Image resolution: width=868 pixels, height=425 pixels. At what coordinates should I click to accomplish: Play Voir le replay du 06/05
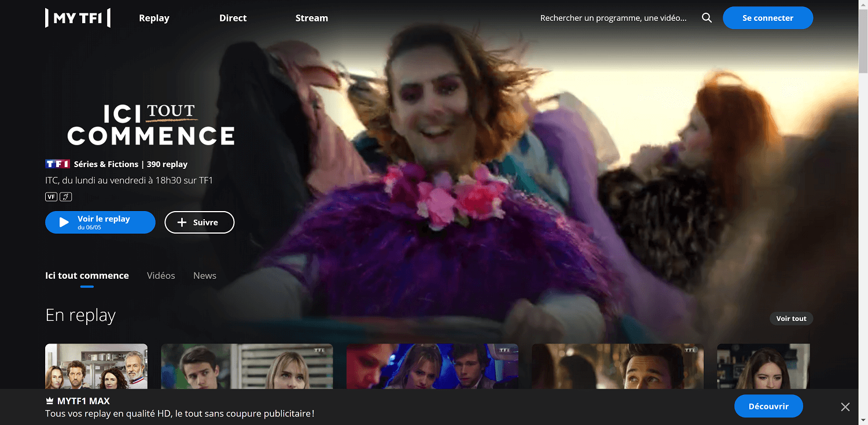[100, 222]
